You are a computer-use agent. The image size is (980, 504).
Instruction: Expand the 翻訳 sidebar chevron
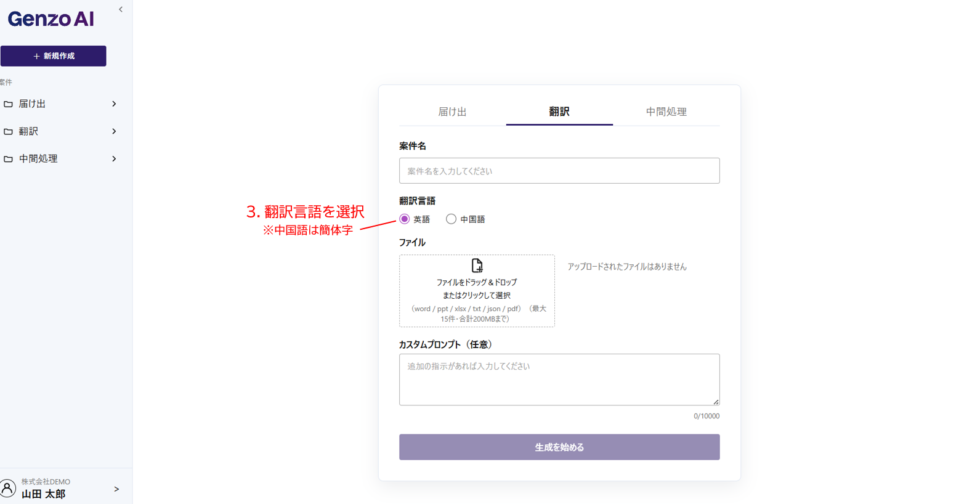(114, 131)
